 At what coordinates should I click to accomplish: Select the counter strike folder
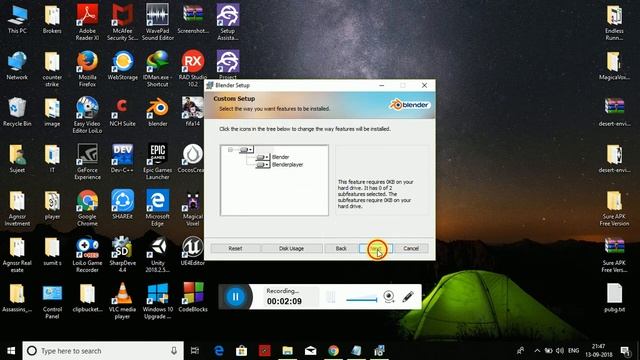pyautogui.click(x=52, y=69)
